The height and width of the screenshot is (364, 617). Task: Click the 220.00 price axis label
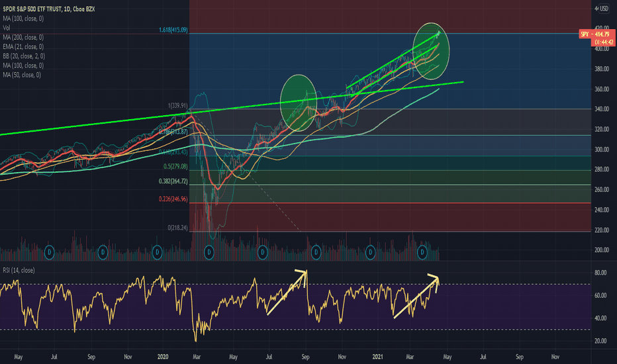602,230
